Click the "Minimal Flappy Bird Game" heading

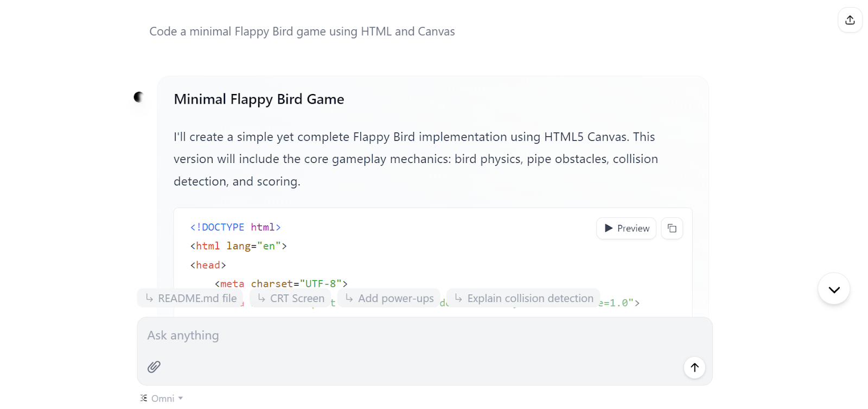point(259,99)
